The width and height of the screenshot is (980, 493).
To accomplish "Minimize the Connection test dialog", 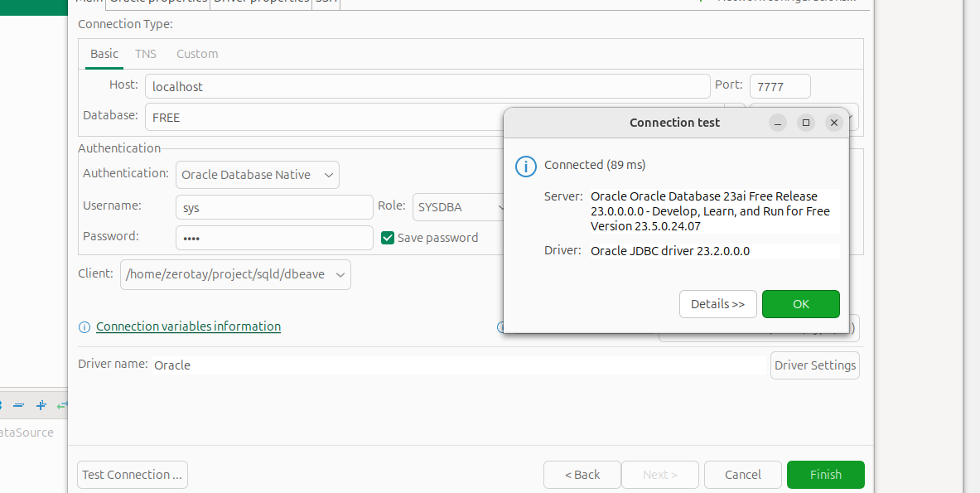I will [777, 123].
